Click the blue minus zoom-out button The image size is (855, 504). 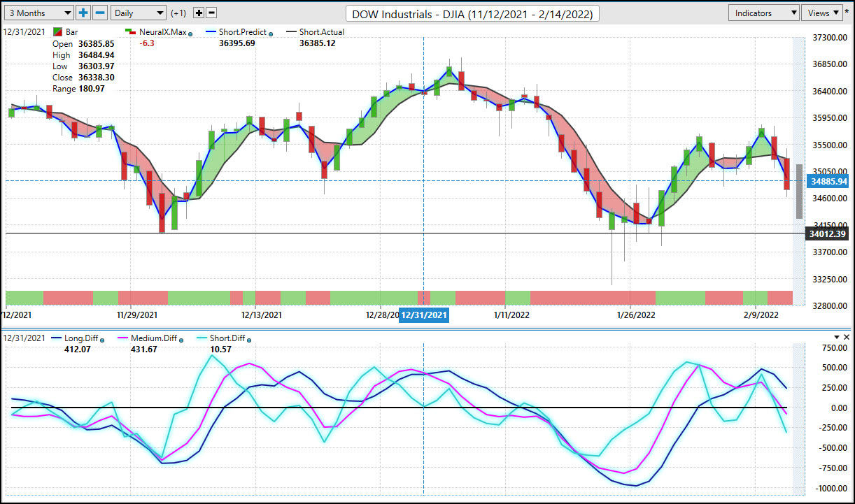click(x=100, y=13)
